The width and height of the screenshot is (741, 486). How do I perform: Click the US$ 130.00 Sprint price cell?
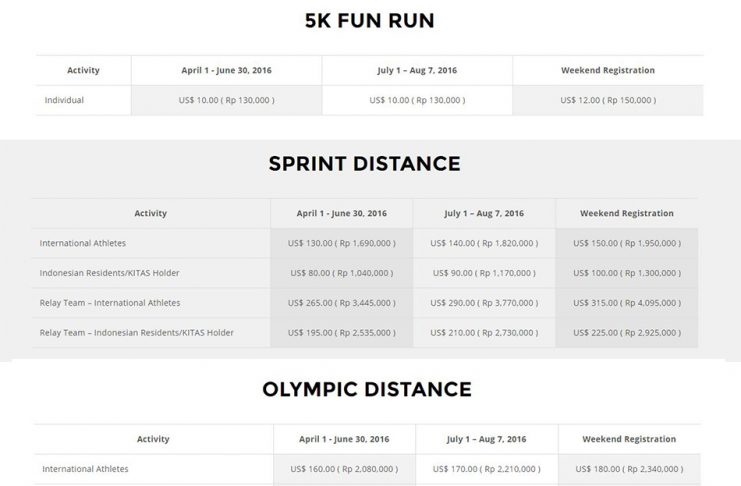(x=341, y=243)
